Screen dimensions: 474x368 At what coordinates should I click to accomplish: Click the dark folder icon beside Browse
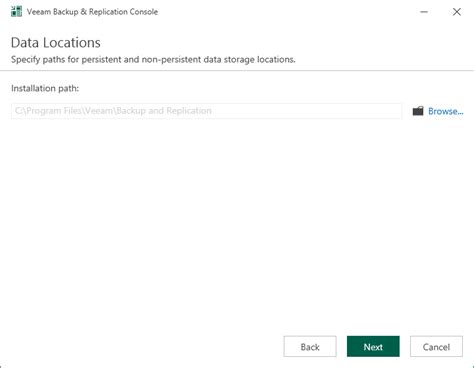[x=418, y=111]
